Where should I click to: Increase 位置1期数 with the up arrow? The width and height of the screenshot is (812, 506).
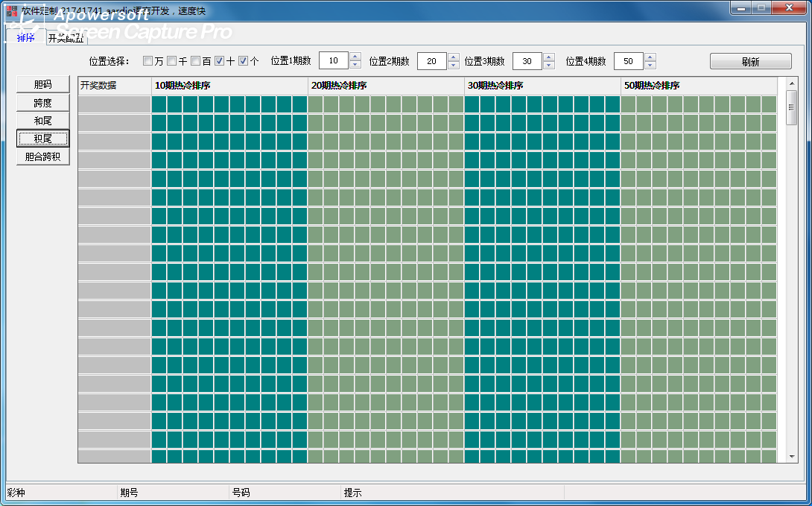tap(355, 57)
